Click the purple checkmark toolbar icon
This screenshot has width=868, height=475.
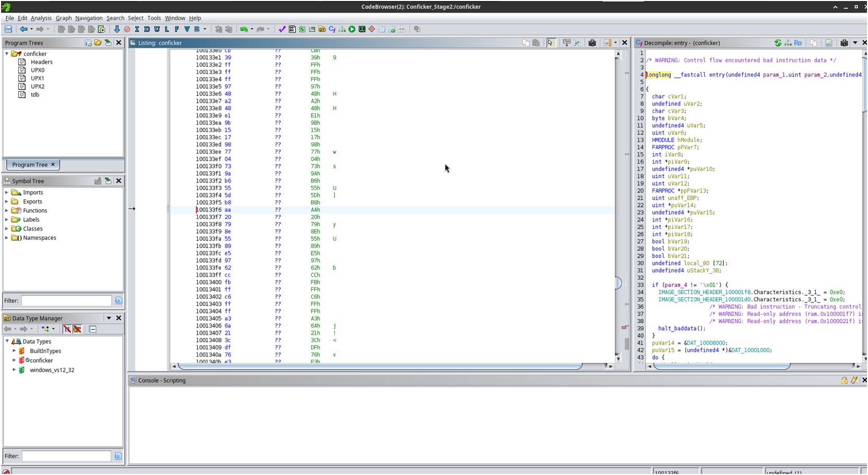click(282, 29)
